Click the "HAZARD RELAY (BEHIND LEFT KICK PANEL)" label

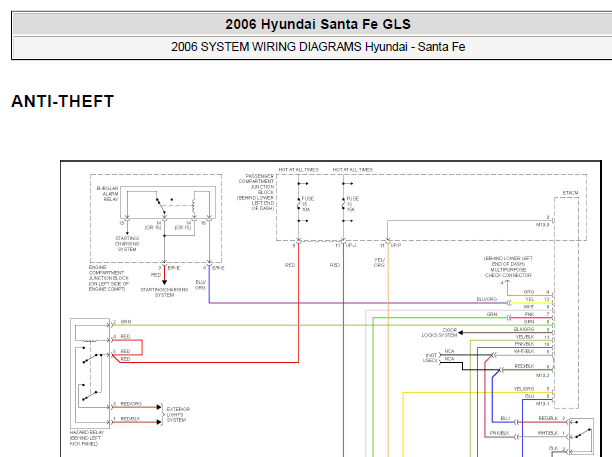[x=86, y=438]
